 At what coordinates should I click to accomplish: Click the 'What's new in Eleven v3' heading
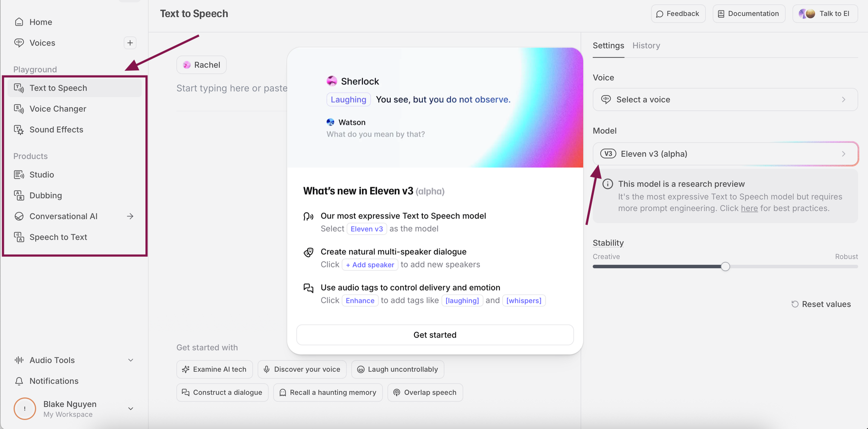[358, 191]
